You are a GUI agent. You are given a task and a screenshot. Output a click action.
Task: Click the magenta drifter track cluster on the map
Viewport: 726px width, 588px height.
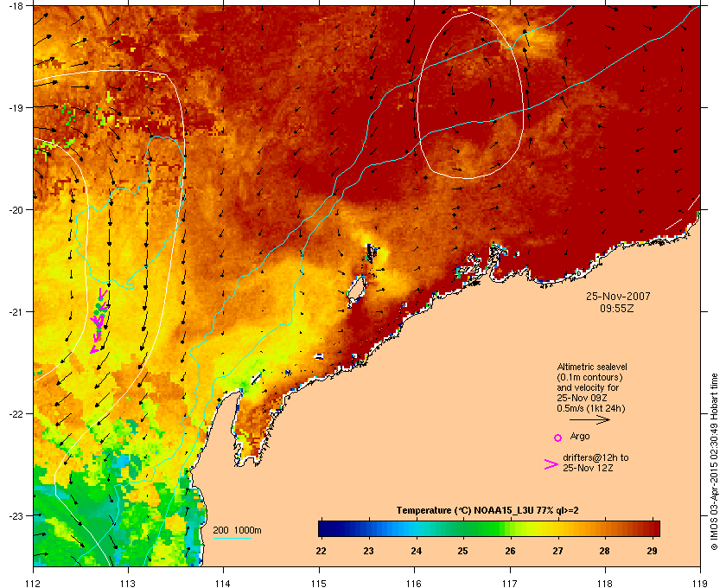[x=99, y=321]
